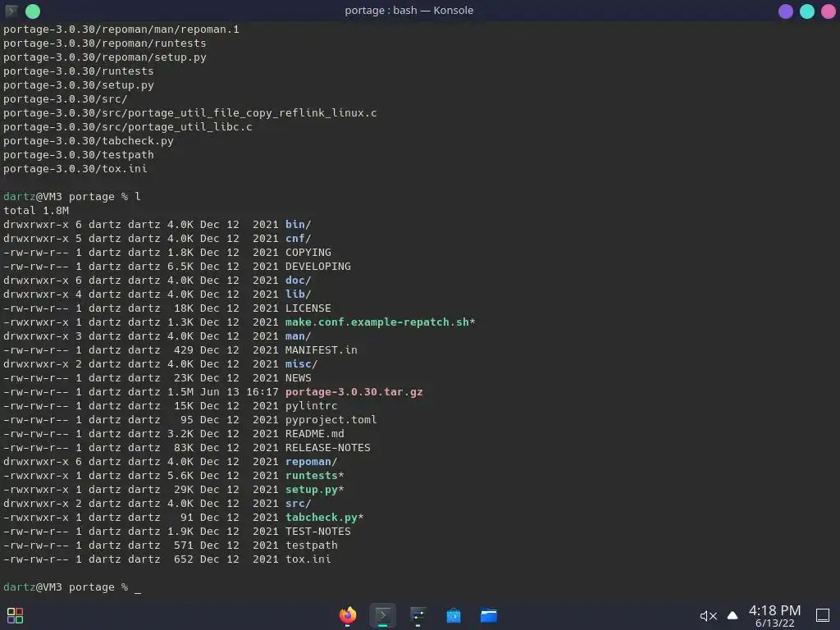The height and width of the screenshot is (630, 840).
Task: Open the Konsole window menu icon
Action: click(x=11, y=11)
